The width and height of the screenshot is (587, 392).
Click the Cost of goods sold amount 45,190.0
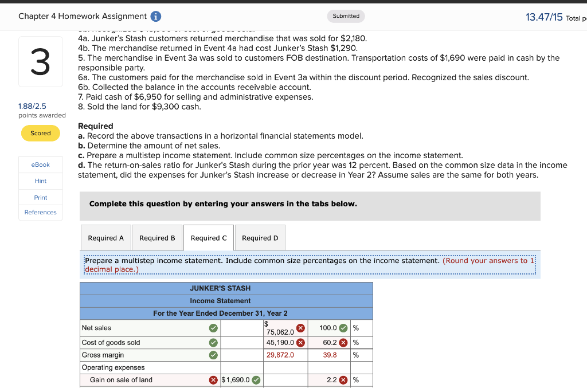click(x=285, y=343)
